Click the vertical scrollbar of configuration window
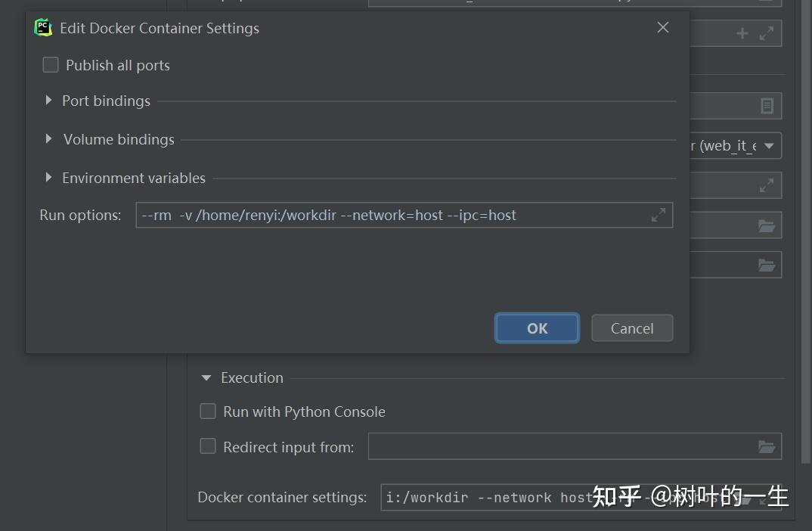 (805, 233)
